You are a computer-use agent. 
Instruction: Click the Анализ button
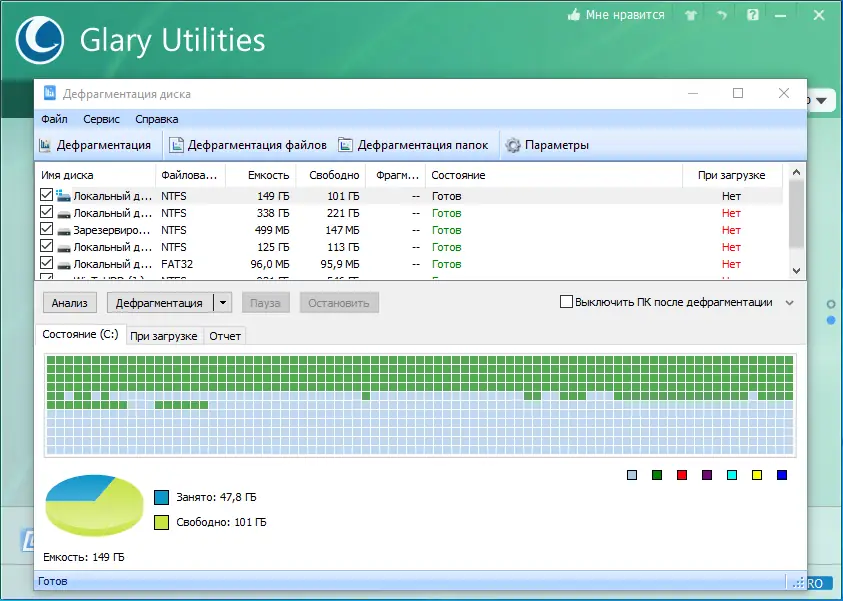[x=70, y=303]
